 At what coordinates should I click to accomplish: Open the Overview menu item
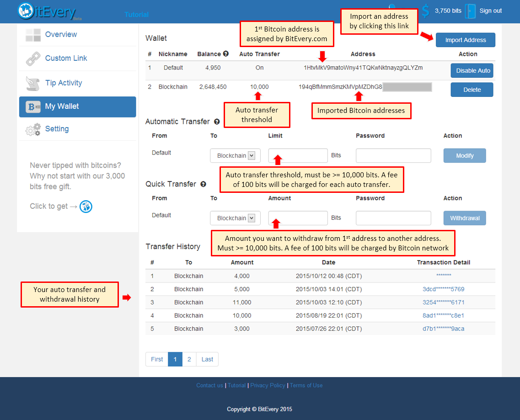pyautogui.click(x=61, y=34)
